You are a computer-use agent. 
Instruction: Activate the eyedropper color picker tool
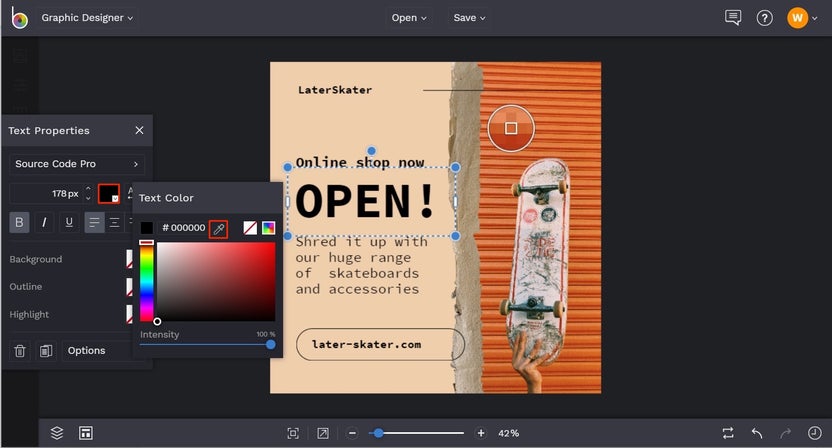click(x=218, y=229)
